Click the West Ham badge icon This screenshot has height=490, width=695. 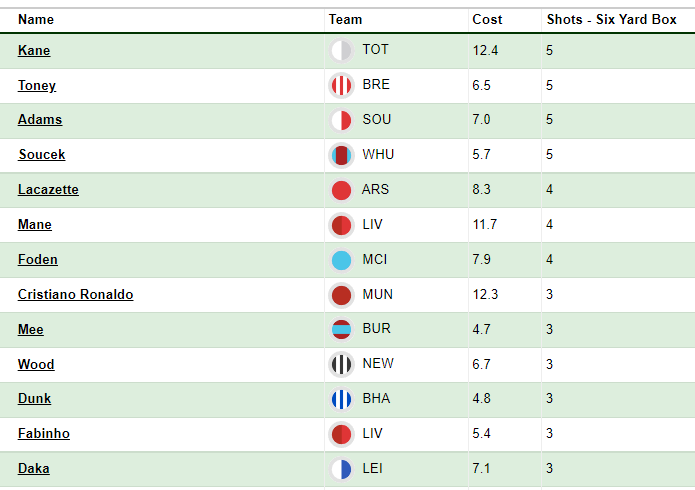pos(341,155)
